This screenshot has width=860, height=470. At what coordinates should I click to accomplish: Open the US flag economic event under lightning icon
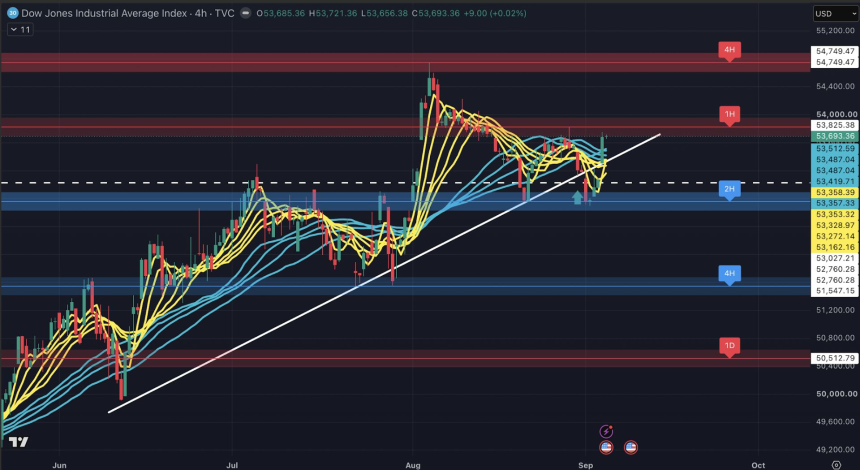606,448
